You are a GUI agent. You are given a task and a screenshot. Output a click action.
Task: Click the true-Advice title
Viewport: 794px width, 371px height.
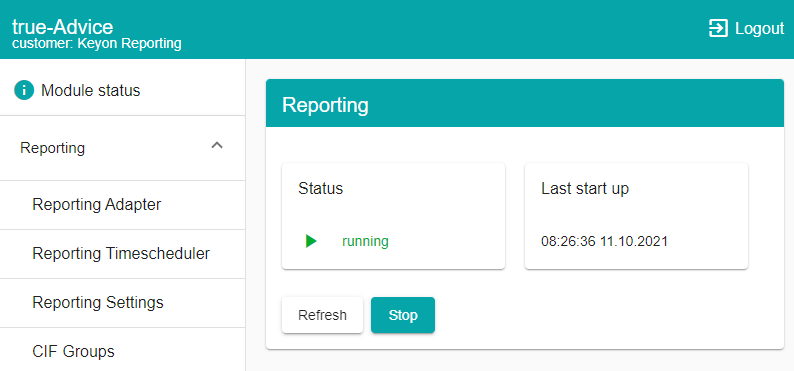click(62, 26)
